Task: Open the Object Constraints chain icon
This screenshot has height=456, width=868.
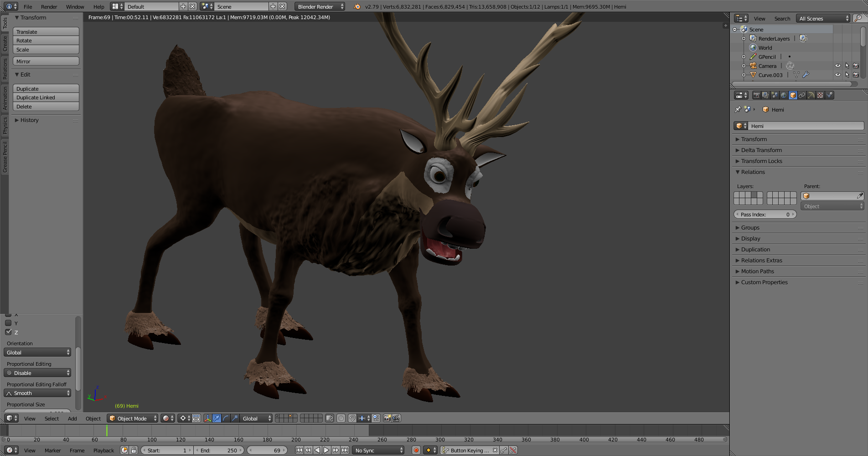Action: pyautogui.click(x=802, y=95)
